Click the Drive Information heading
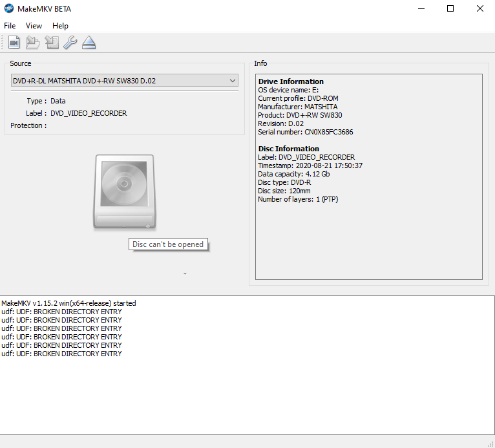Image resolution: width=495 pixels, height=448 pixels. click(291, 81)
